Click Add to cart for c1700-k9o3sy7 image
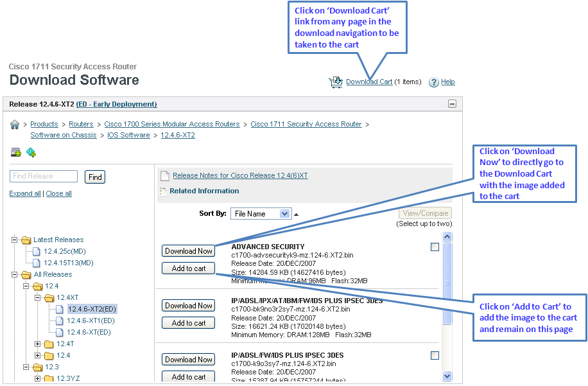Screen dimensions: 588x386 [x=189, y=376]
